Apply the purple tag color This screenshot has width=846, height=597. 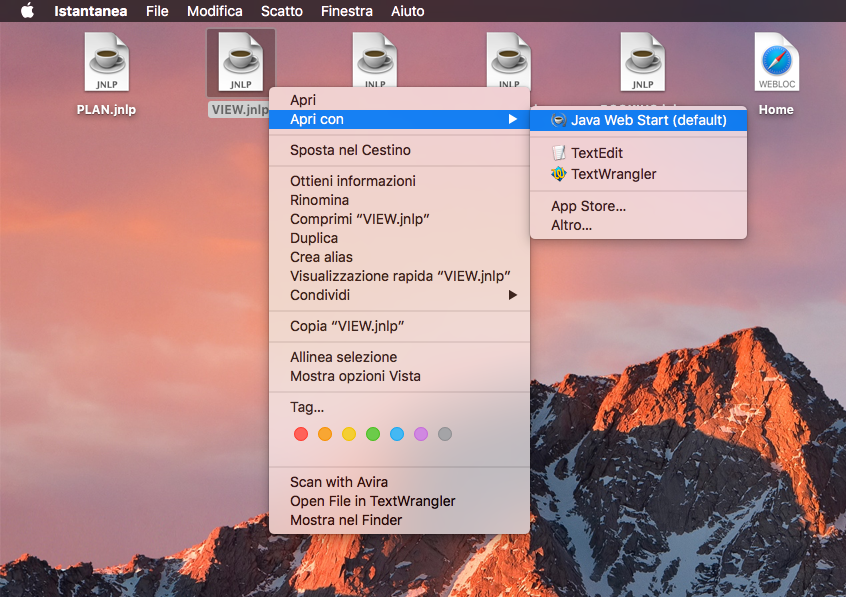421,434
